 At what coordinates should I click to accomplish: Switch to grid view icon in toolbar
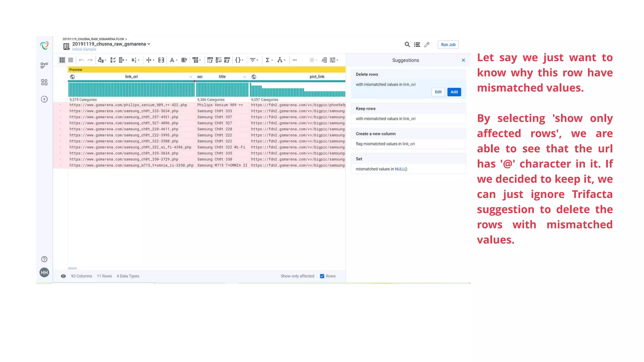[x=62, y=60]
